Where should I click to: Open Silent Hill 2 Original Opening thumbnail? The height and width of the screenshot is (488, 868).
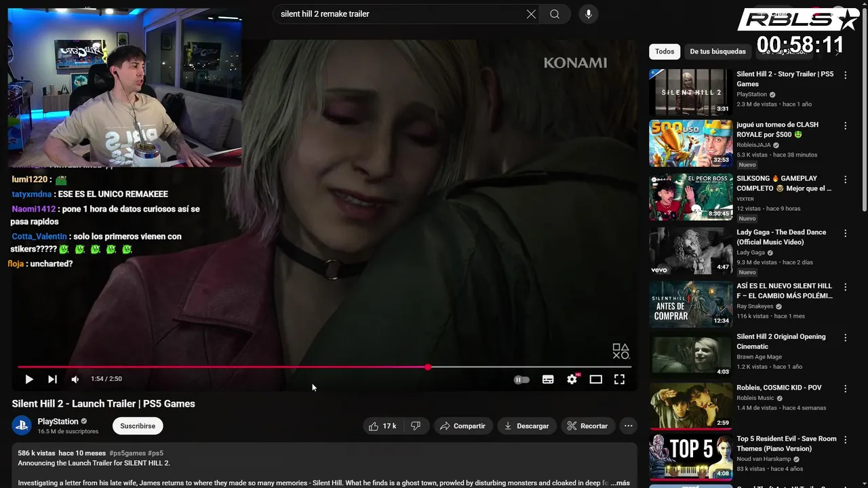tap(690, 356)
